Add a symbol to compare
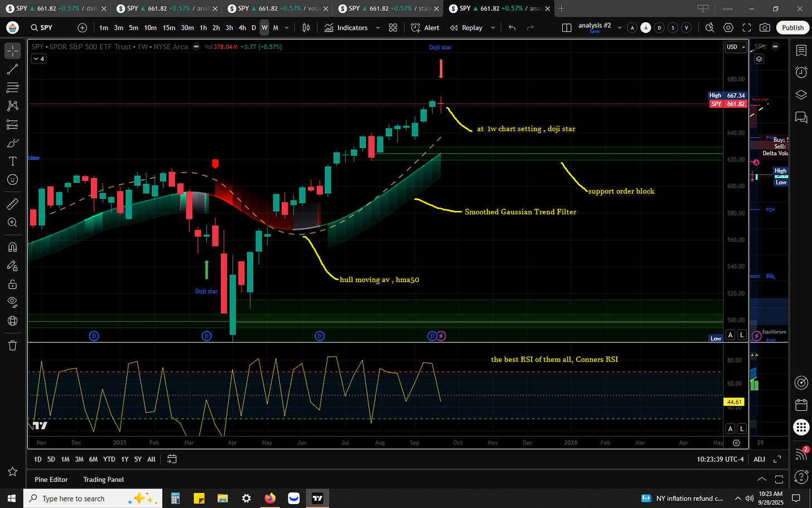 (83, 27)
